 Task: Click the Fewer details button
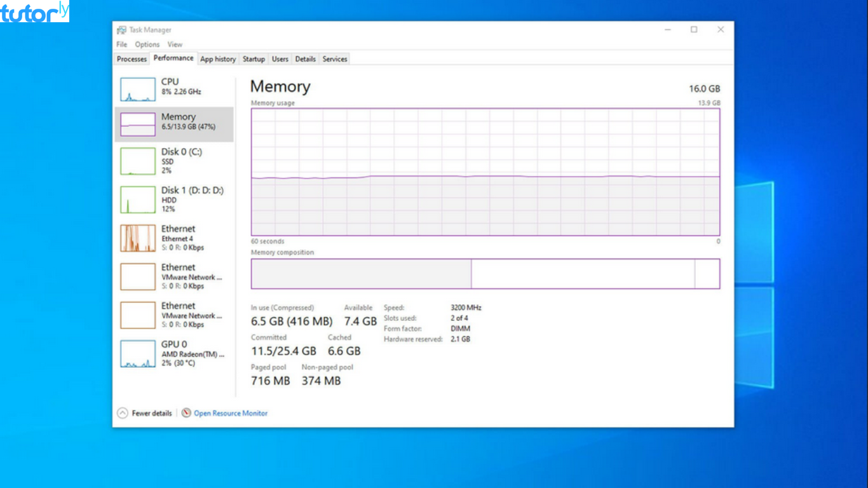tap(151, 413)
